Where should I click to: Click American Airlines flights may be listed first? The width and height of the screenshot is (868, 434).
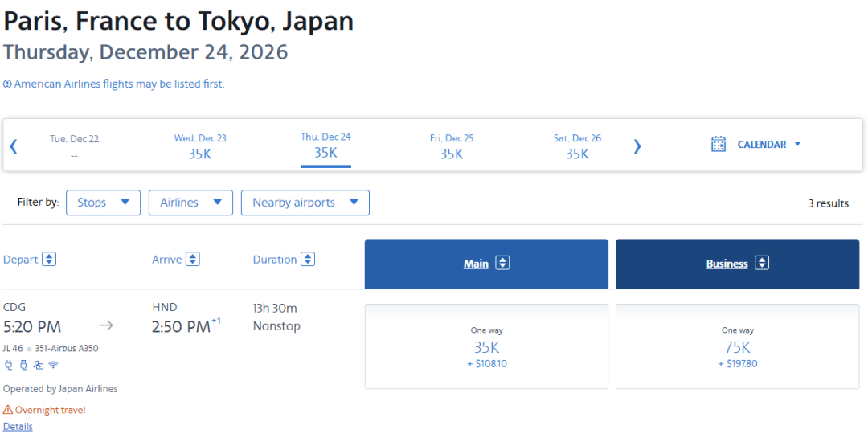coord(120,84)
